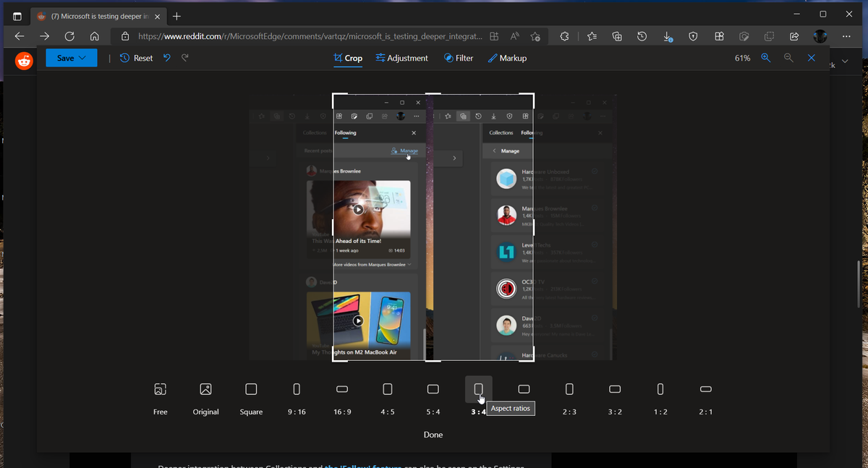Image resolution: width=868 pixels, height=468 pixels.
Task: Open Downloads from the browser toolbar
Action: 666,35
